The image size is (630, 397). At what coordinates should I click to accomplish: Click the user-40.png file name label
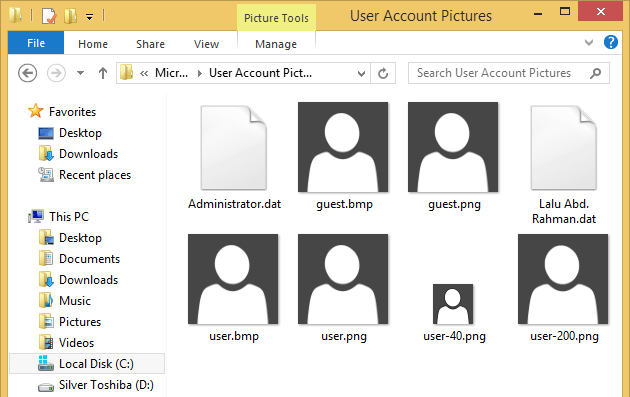pos(454,336)
